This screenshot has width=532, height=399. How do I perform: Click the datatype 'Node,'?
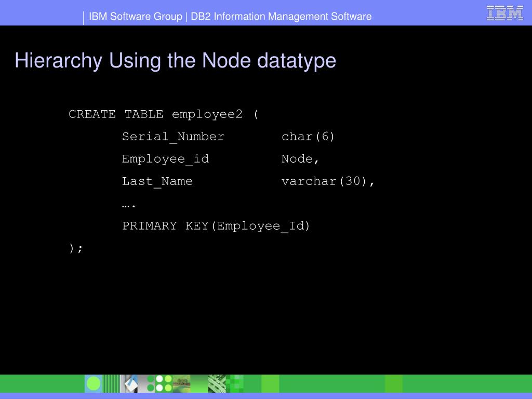pos(300,159)
